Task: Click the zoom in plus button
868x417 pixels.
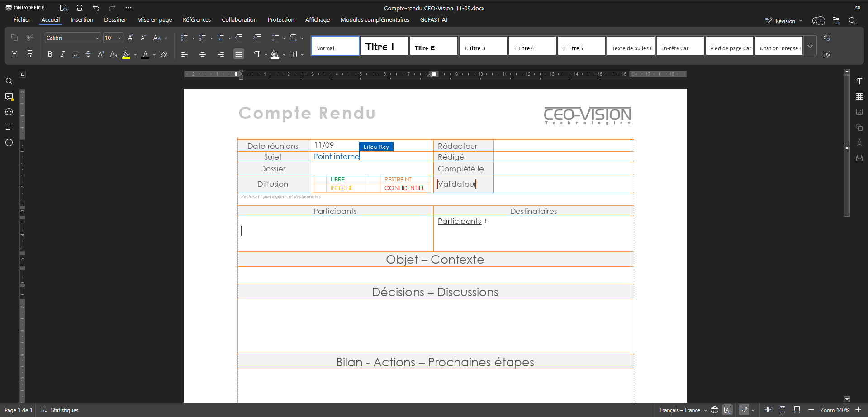Action: pyautogui.click(x=858, y=410)
